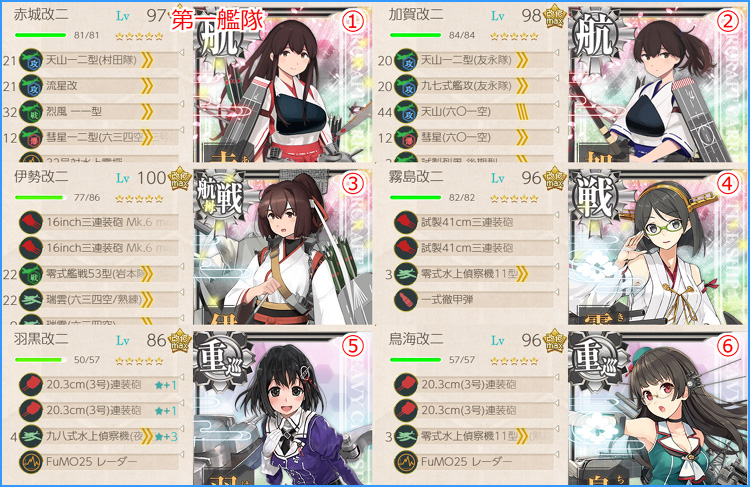750x487 pixels.
Task: Click the dive bomber icon beside 彗星(六〇一空)
Action: click(406, 138)
